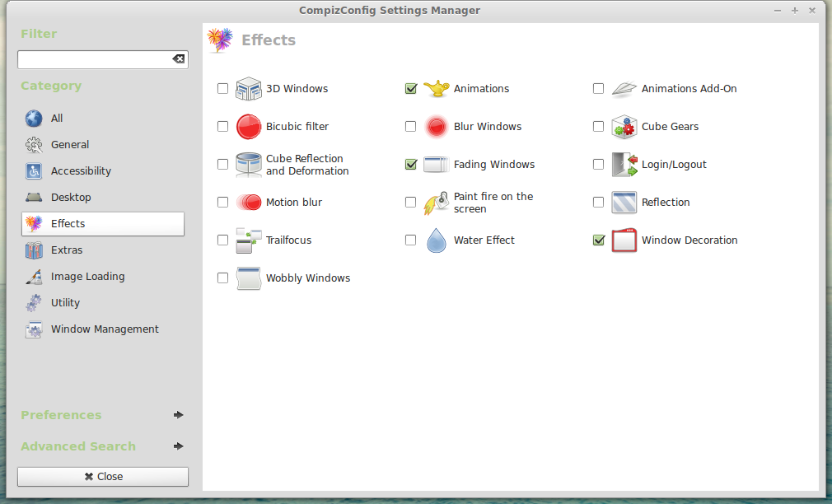Switch to the Accessibility category
Image resolution: width=832 pixels, height=504 pixels.
click(81, 171)
